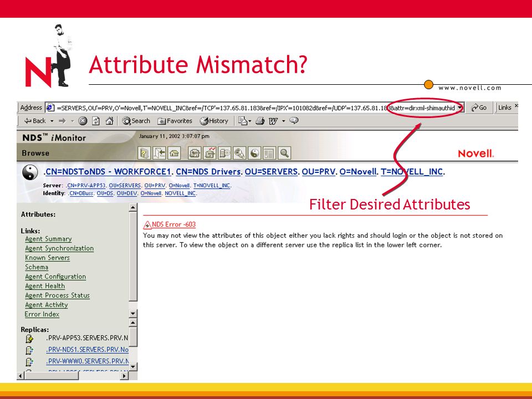Image resolution: width=532 pixels, height=399 pixels.
Task: Click the browser Home icon
Action: (109, 121)
